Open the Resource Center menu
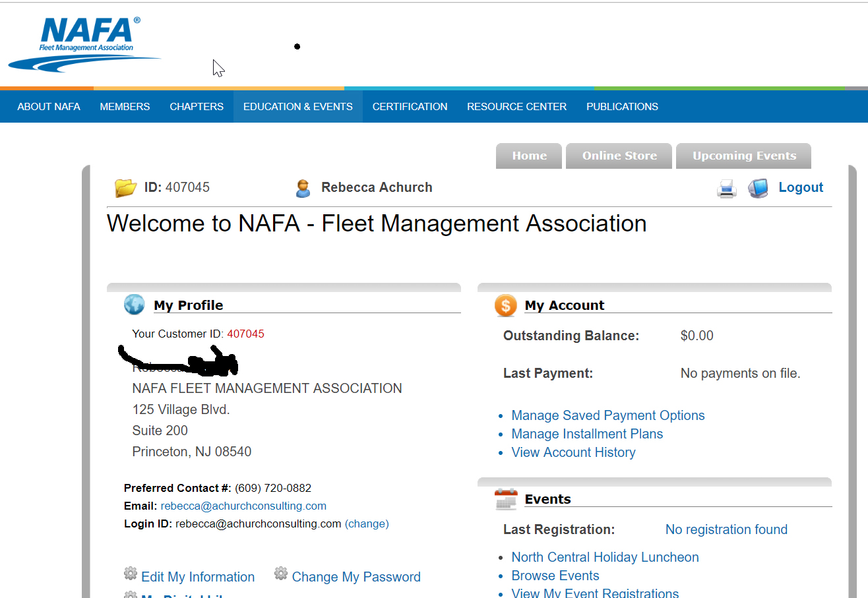 (x=516, y=107)
